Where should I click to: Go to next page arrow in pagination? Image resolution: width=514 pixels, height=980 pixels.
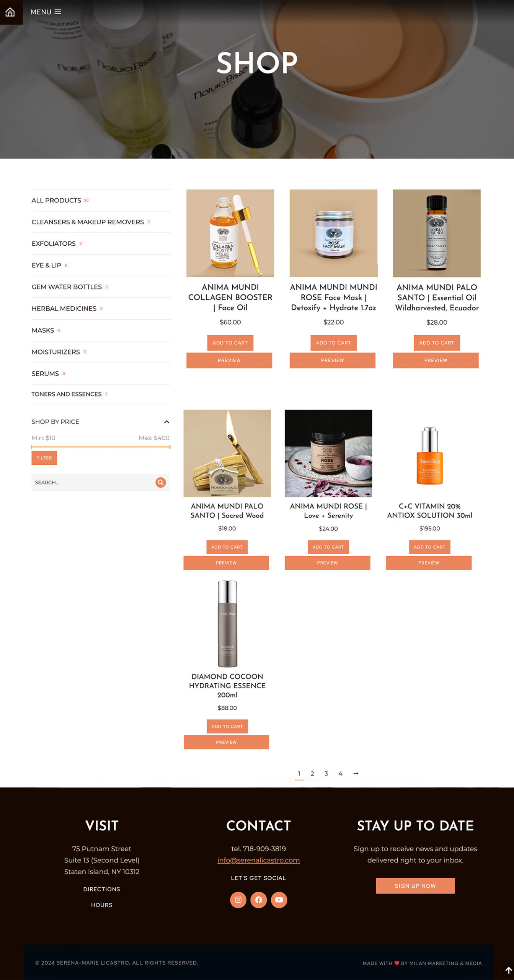coord(356,773)
